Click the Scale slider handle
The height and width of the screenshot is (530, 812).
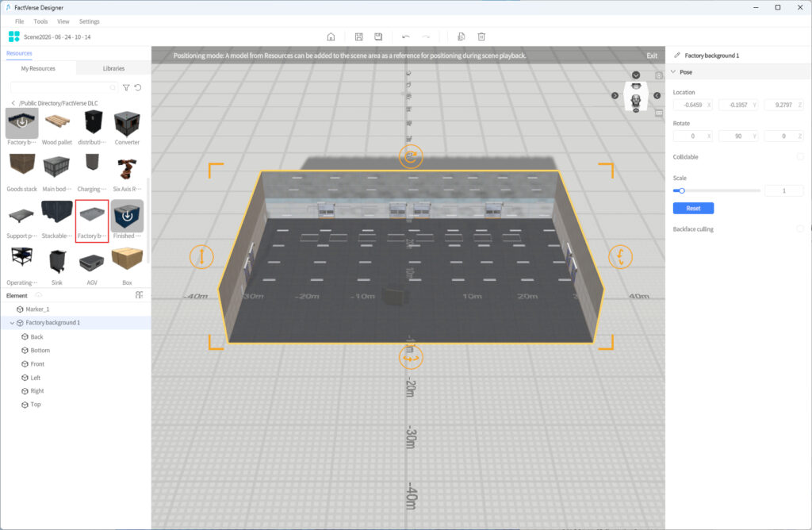[682, 190]
